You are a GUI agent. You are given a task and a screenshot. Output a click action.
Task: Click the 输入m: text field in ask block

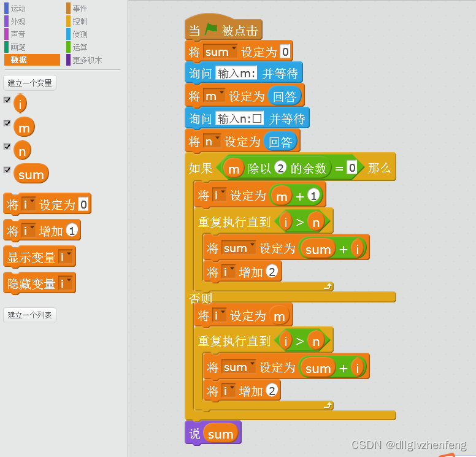[237, 73]
